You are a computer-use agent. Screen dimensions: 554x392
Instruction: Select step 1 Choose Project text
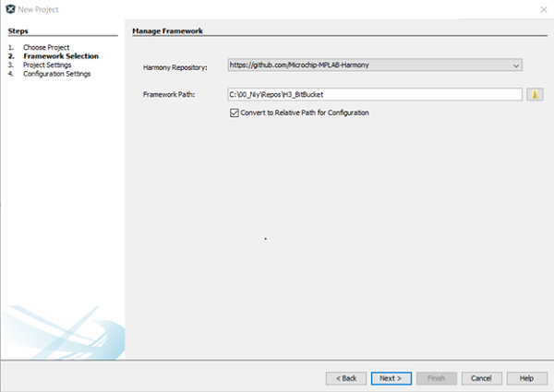(x=46, y=47)
